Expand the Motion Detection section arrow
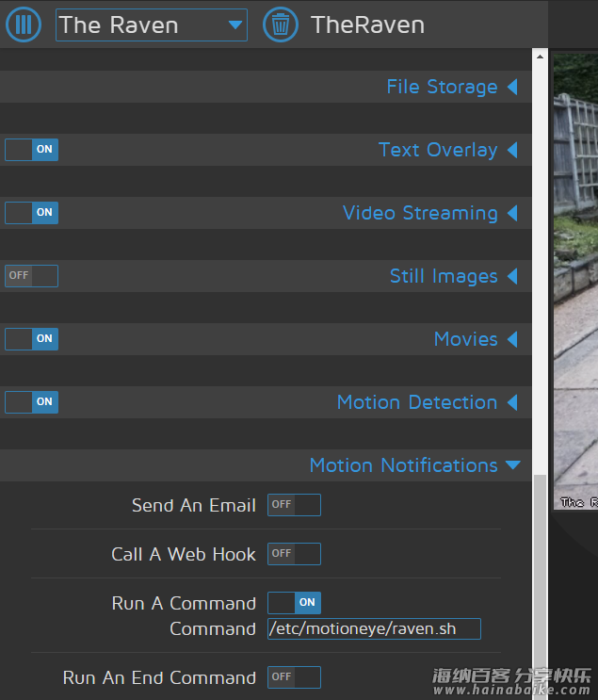This screenshot has width=598, height=700. point(512,402)
